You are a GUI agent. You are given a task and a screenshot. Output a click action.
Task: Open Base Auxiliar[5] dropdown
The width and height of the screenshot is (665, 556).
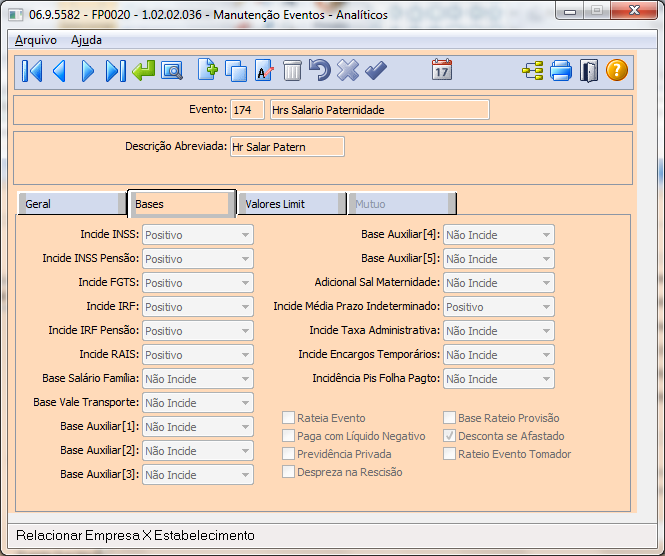pyautogui.click(x=499, y=259)
